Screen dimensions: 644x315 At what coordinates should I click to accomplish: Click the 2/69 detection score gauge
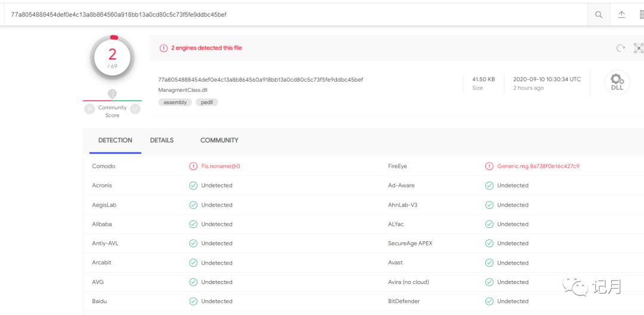tap(112, 58)
